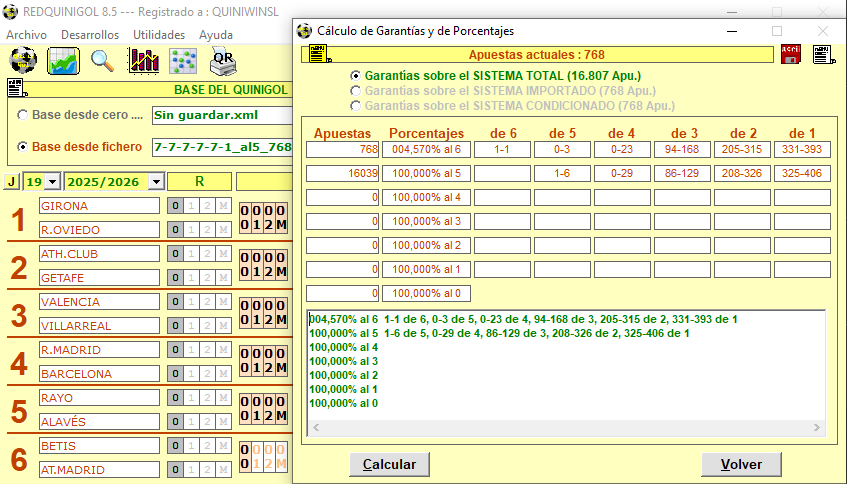Click the RAYO team name field
Viewport: 847px width, 484px height.
99,398
